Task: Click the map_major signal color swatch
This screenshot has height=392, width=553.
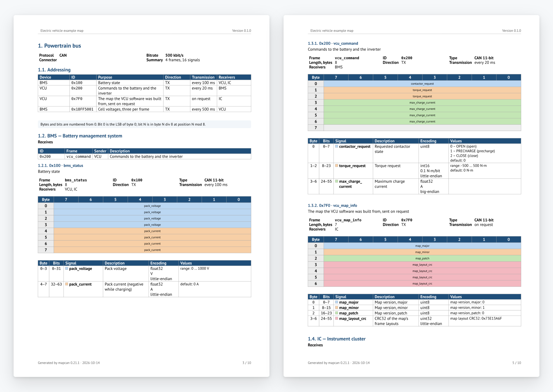Action: click(x=337, y=302)
